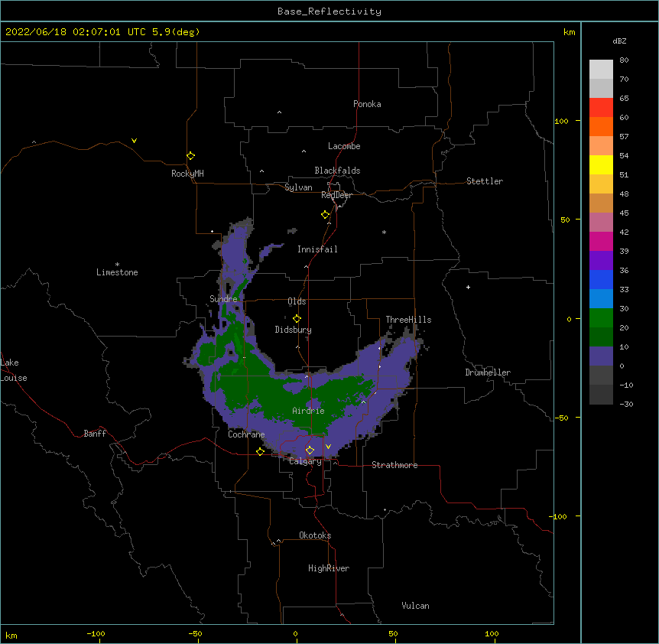Click the Olds city label
The height and width of the screenshot is (644, 659).
[297, 301]
